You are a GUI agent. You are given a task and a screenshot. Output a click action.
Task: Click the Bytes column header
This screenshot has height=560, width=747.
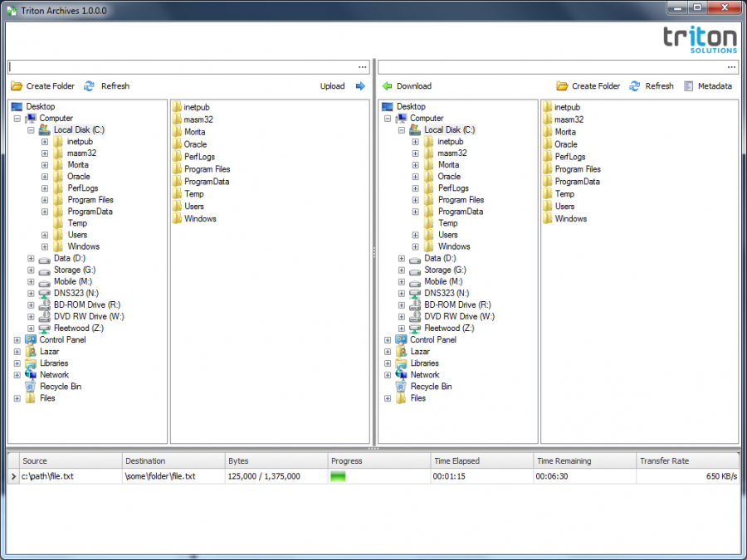click(x=276, y=461)
